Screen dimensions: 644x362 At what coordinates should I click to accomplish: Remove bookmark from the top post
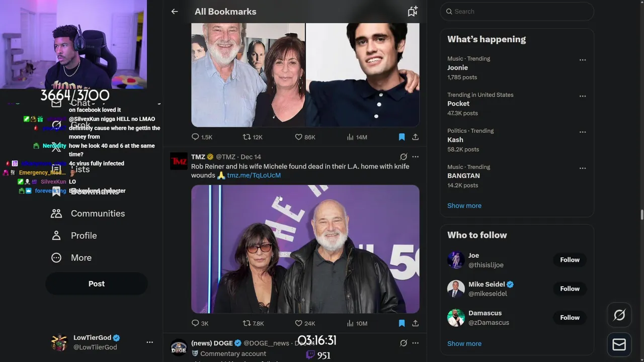point(401,137)
